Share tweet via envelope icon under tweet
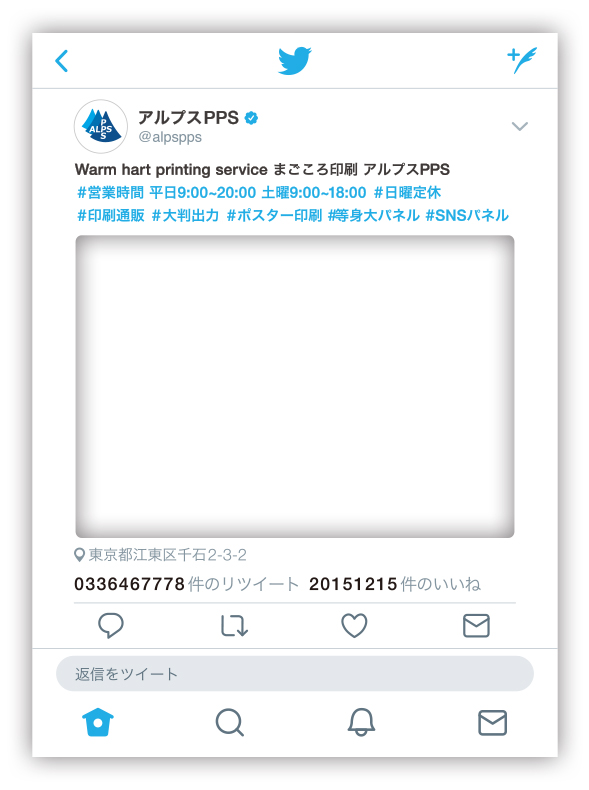This screenshot has width=589, height=790. [476, 626]
